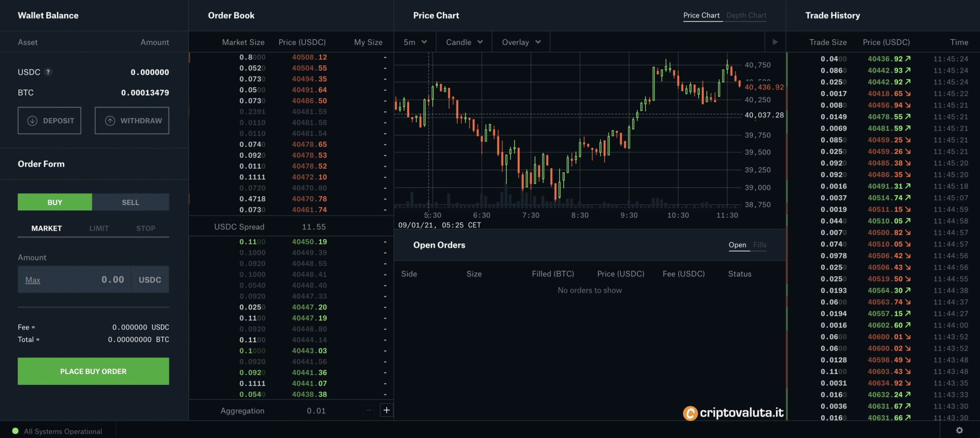The image size is (980, 438).
Task: Click the Place Buy Order button
Action: pos(93,371)
